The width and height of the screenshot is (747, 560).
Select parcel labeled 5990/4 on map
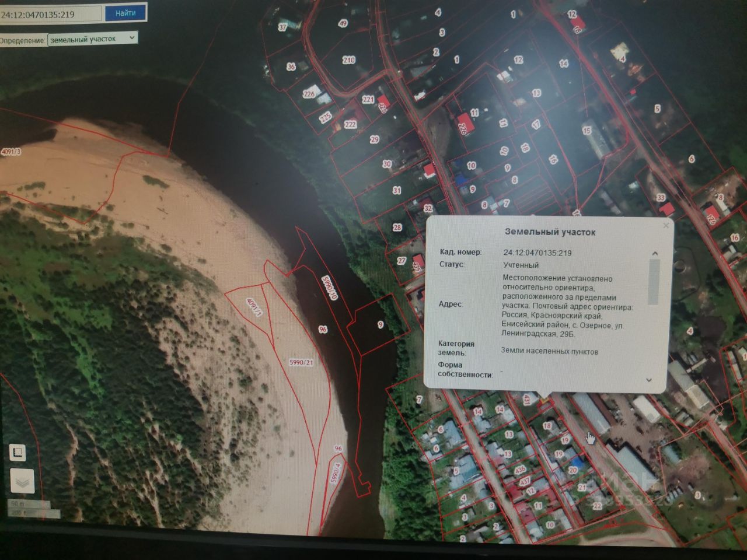click(336, 472)
